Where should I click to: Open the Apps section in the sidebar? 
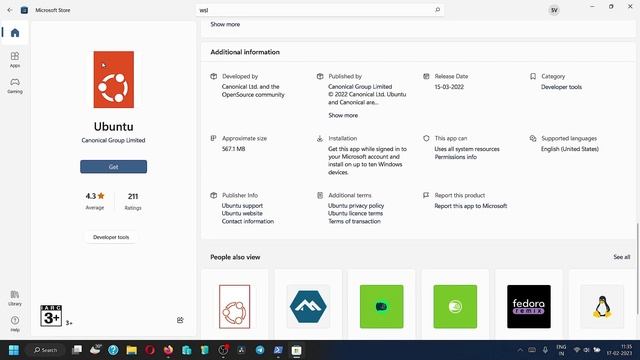coord(15,59)
